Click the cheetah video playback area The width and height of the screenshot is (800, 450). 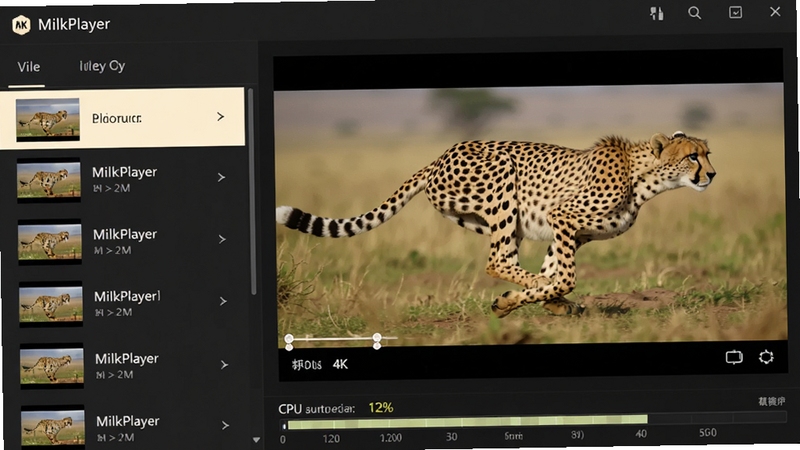(530, 214)
